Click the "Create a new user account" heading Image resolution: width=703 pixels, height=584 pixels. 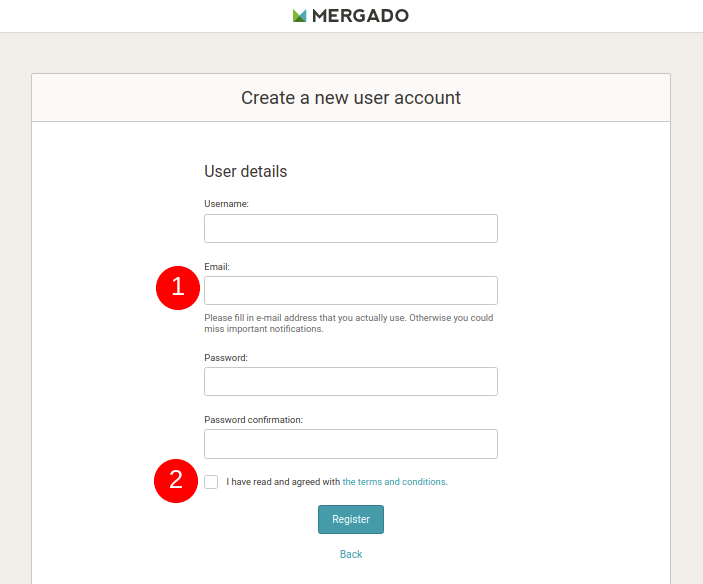[x=351, y=98]
